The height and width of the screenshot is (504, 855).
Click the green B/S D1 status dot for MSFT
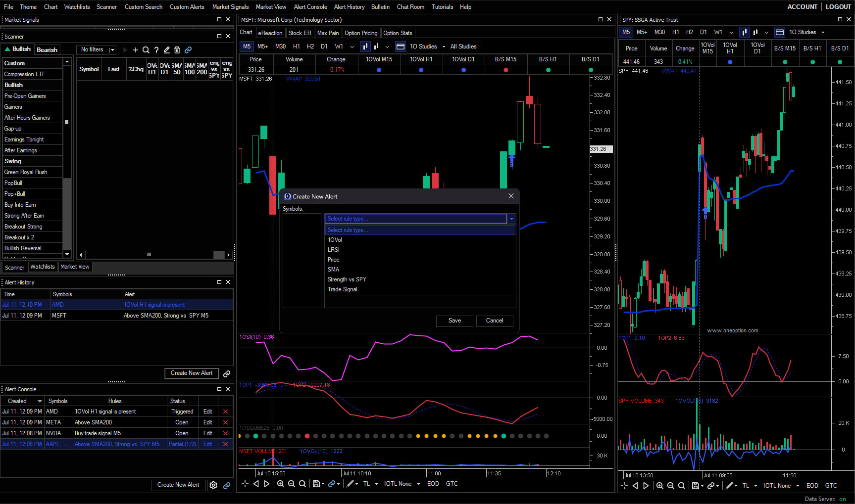591,70
